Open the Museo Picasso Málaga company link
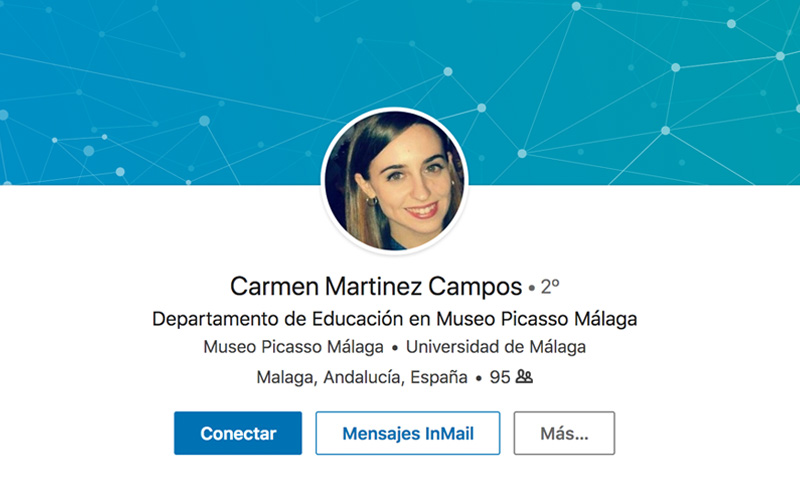Viewport: 800px width, 500px height. [293, 347]
